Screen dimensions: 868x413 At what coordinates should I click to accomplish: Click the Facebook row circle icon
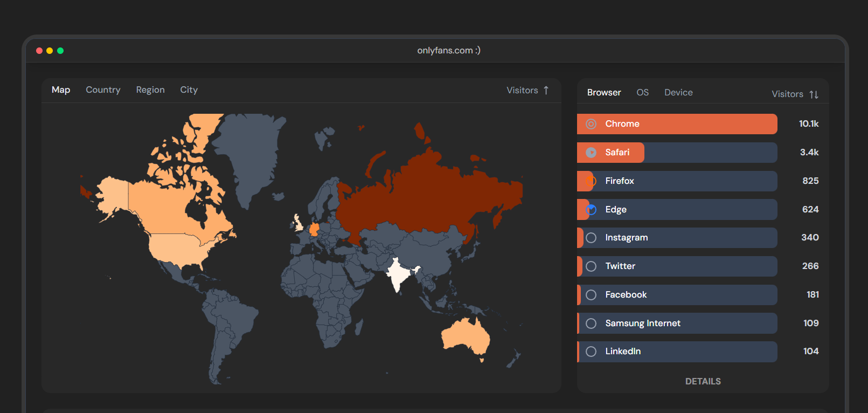tap(591, 295)
